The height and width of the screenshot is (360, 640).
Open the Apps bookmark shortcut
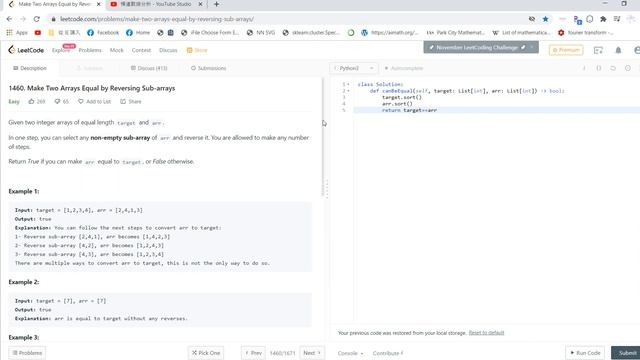[x=17, y=33]
